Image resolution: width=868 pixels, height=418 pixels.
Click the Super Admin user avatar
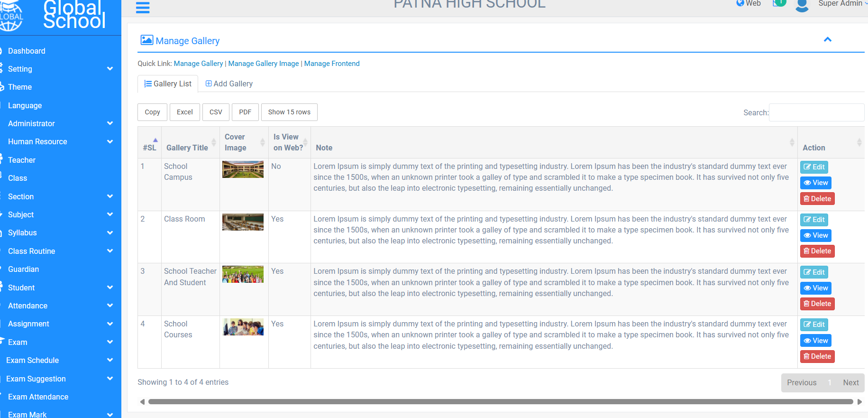tap(802, 5)
